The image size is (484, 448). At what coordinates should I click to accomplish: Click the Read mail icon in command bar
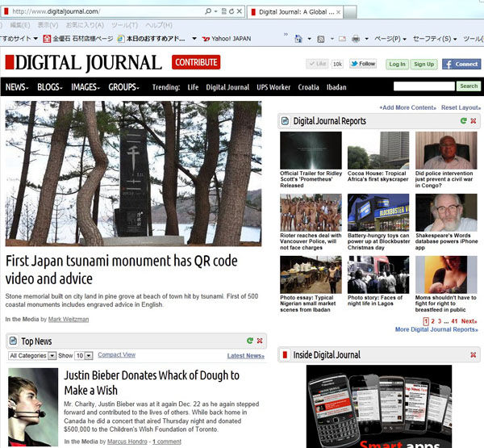coord(342,39)
